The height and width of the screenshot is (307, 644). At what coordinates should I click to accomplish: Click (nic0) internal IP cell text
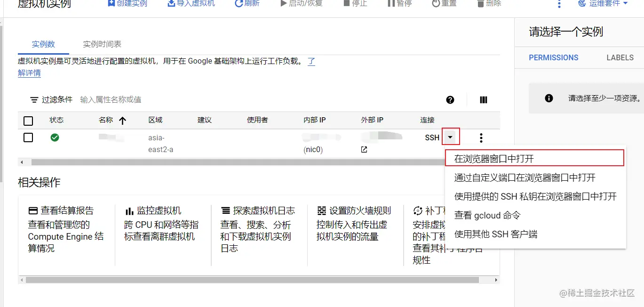[x=313, y=150]
